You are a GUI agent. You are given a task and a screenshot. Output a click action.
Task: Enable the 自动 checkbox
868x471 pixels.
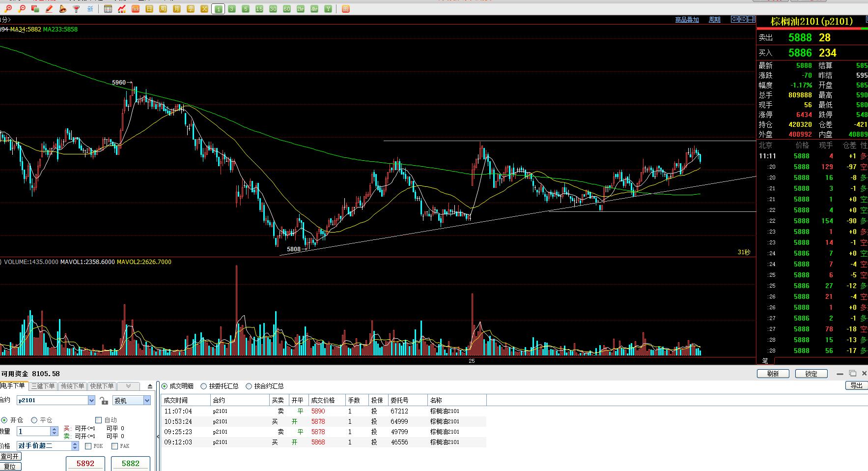tap(98, 420)
